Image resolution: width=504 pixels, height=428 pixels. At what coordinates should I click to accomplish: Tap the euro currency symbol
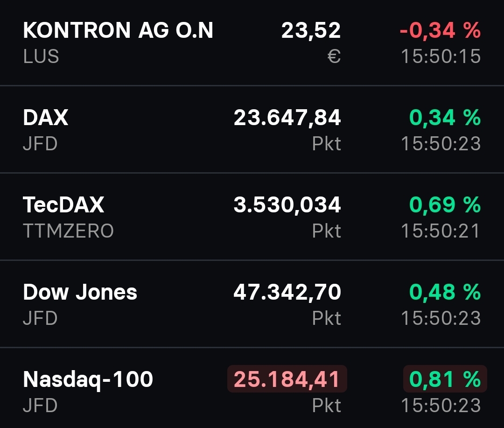click(x=334, y=56)
